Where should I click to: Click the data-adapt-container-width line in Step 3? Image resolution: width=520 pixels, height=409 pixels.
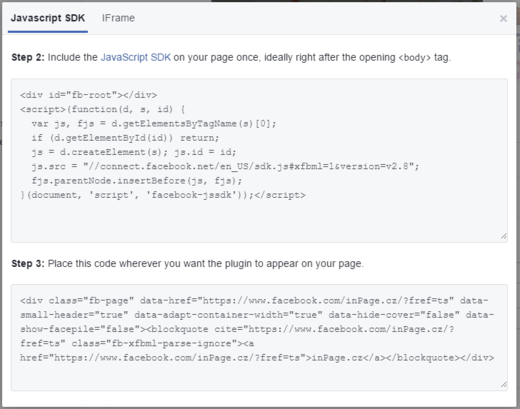click(257, 315)
